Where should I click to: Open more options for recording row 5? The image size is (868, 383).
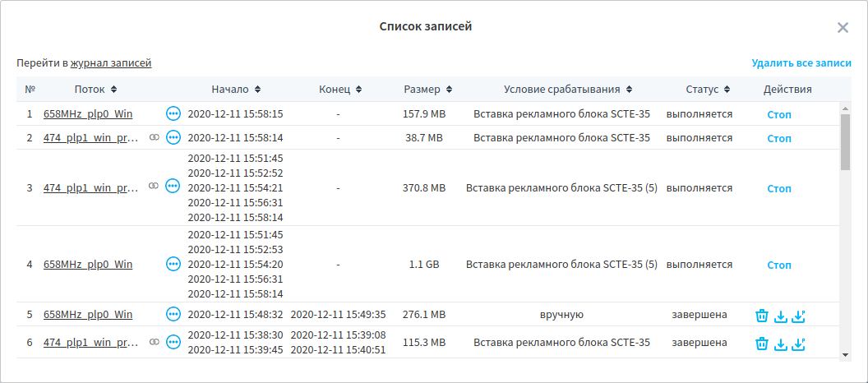[173, 314]
